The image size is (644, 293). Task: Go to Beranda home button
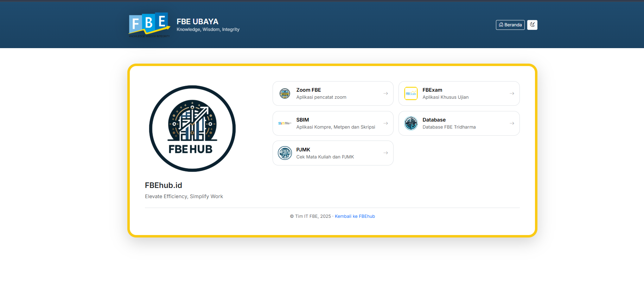[510, 25]
